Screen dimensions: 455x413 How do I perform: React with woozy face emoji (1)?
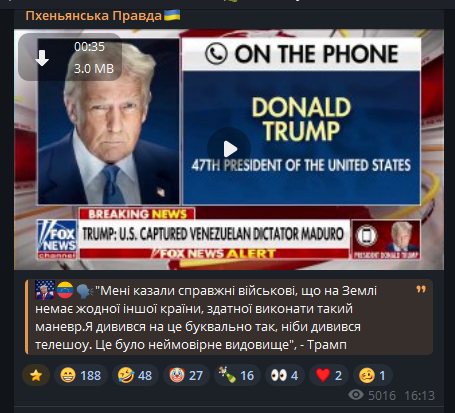pos(373,375)
